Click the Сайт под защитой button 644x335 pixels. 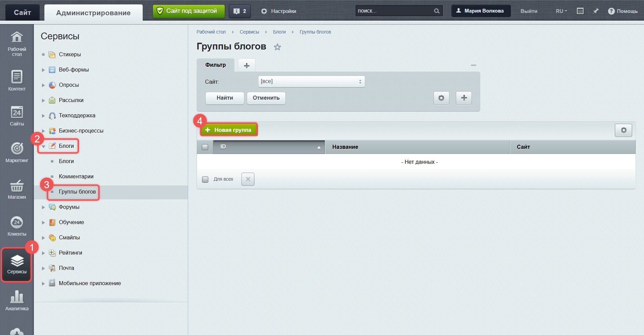pyautogui.click(x=189, y=11)
